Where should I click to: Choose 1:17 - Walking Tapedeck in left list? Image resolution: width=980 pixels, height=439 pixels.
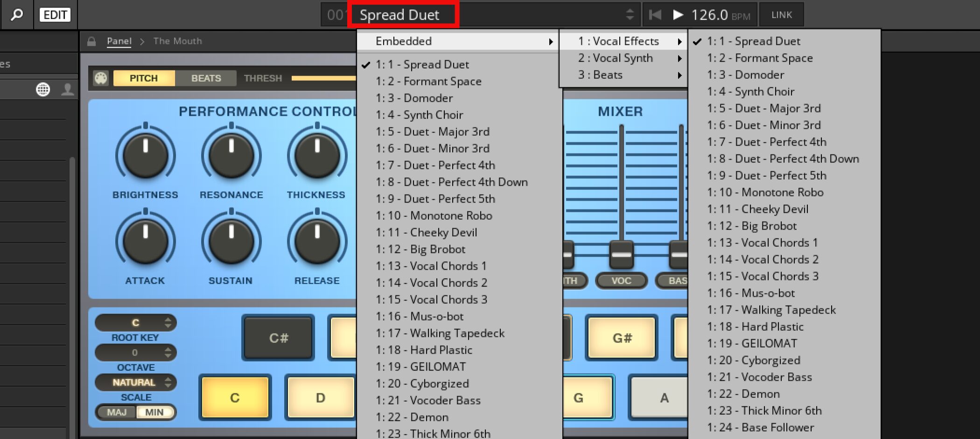(460, 333)
